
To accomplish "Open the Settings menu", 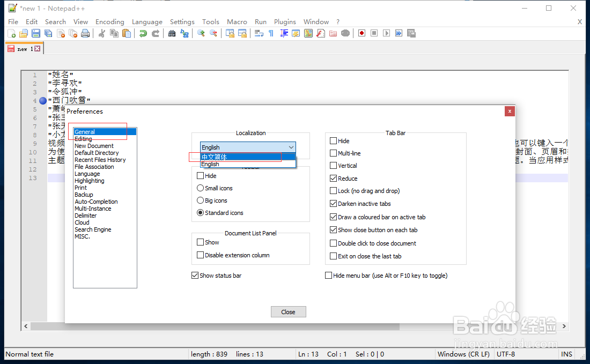I will tap(182, 22).
